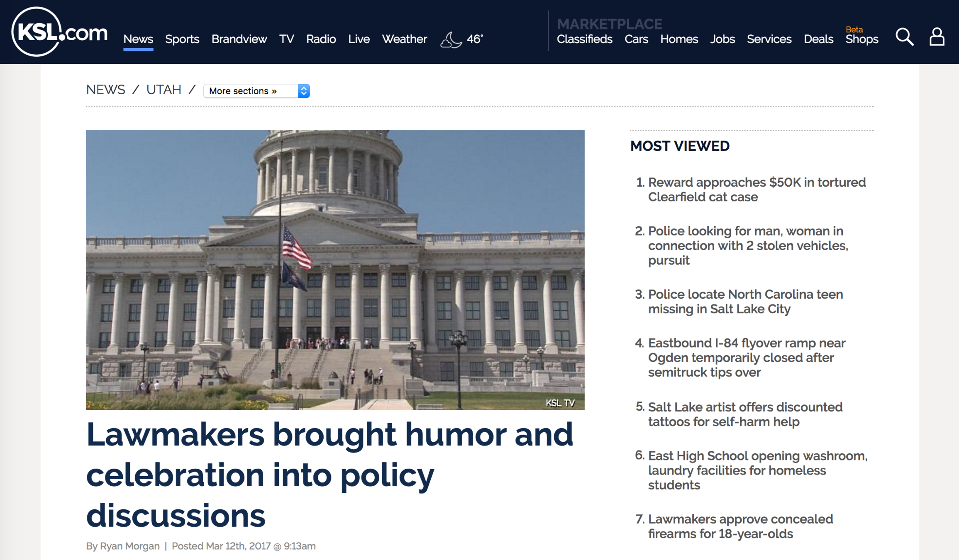Click author name Ryan Morgan
The width and height of the screenshot is (959, 560).
tap(129, 546)
